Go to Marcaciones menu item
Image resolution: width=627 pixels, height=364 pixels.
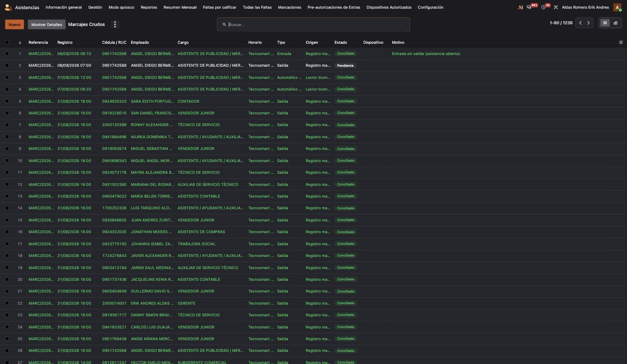click(x=289, y=7)
